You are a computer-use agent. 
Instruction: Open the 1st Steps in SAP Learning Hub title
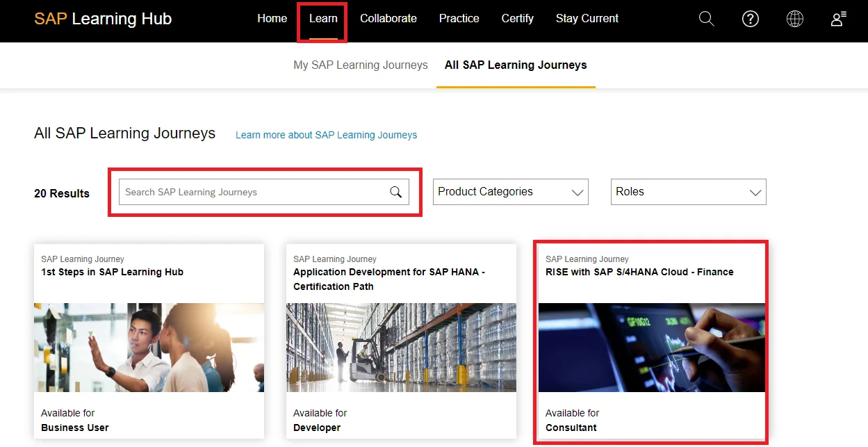pos(112,272)
